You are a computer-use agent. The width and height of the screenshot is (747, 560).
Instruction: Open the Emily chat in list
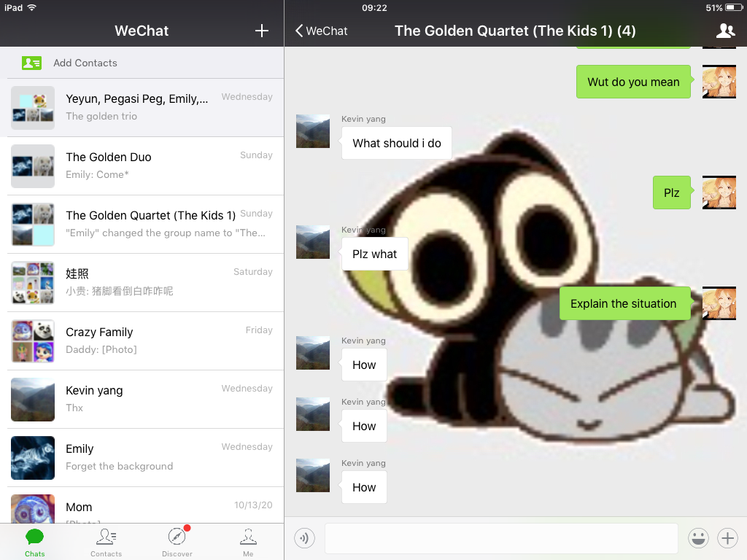click(142, 458)
